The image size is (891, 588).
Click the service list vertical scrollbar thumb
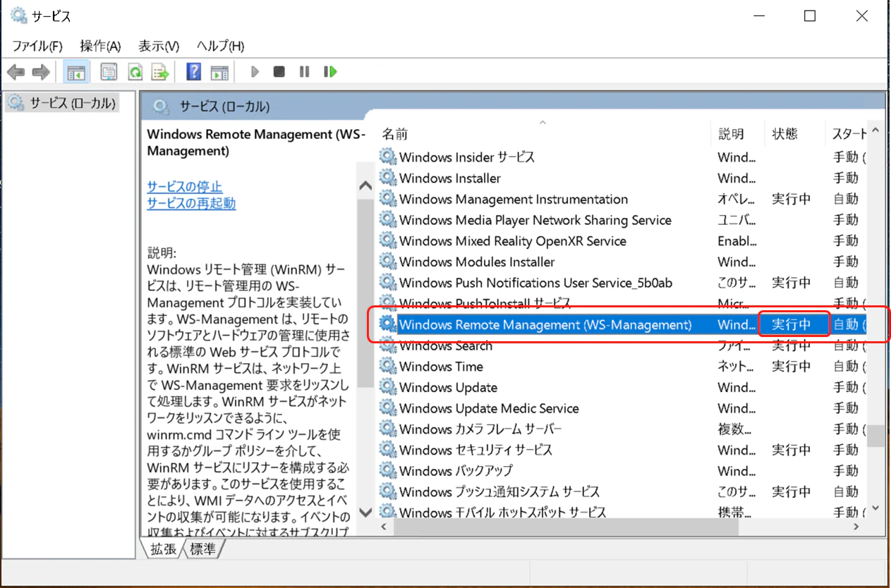tap(875, 436)
